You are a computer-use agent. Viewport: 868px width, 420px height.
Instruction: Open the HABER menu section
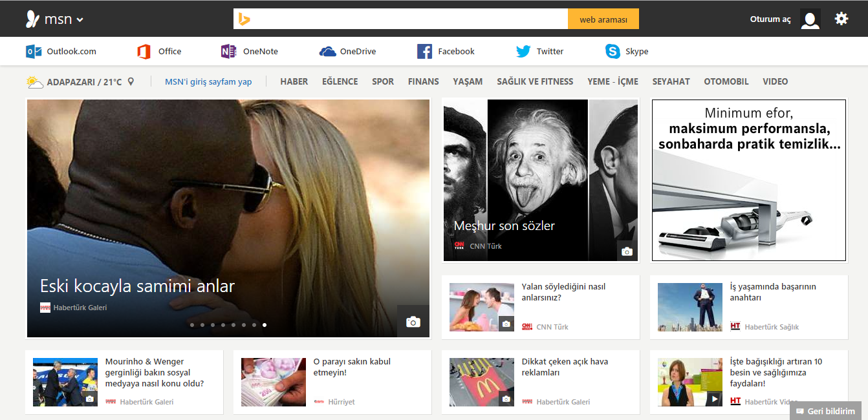[x=294, y=81]
